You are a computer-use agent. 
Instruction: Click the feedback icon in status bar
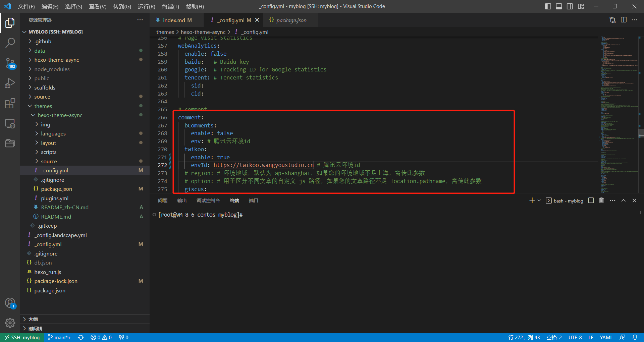pos(623,337)
